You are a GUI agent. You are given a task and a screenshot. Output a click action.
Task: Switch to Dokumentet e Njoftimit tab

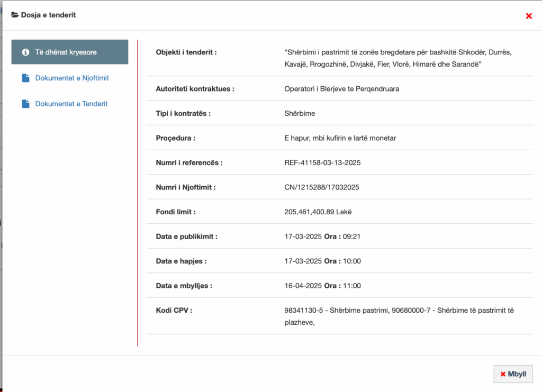point(72,78)
